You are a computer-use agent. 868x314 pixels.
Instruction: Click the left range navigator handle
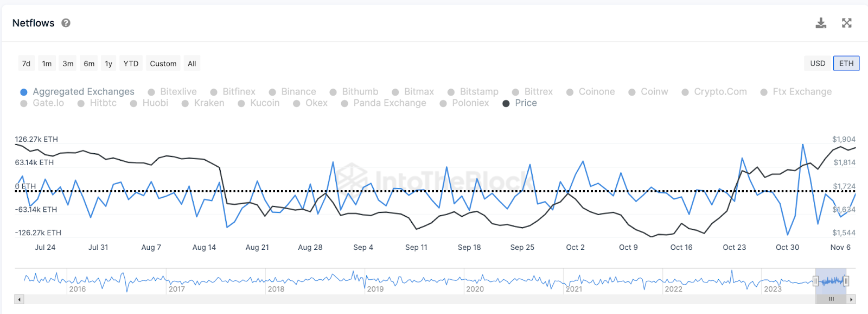click(x=815, y=281)
